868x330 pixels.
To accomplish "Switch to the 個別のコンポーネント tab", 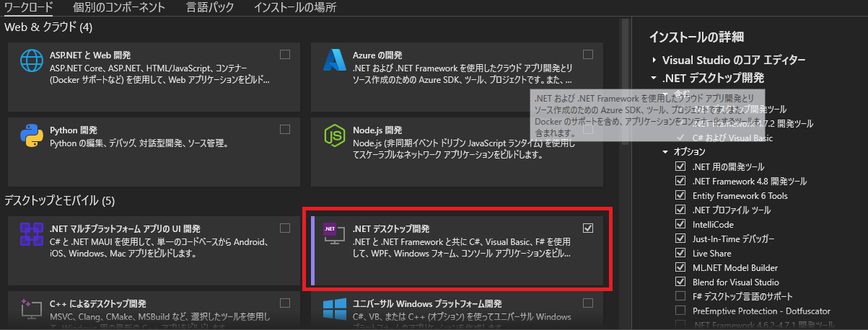I will (119, 8).
